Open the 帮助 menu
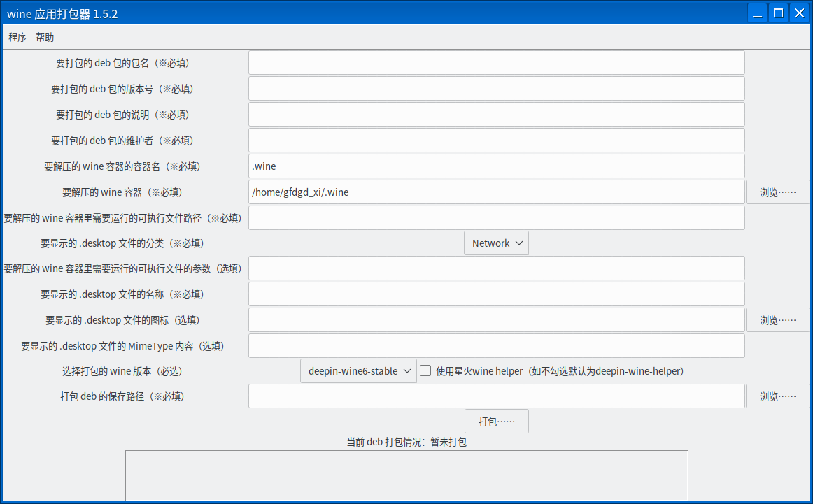This screenshot has width=813, height=504. [x=45, y=37]
